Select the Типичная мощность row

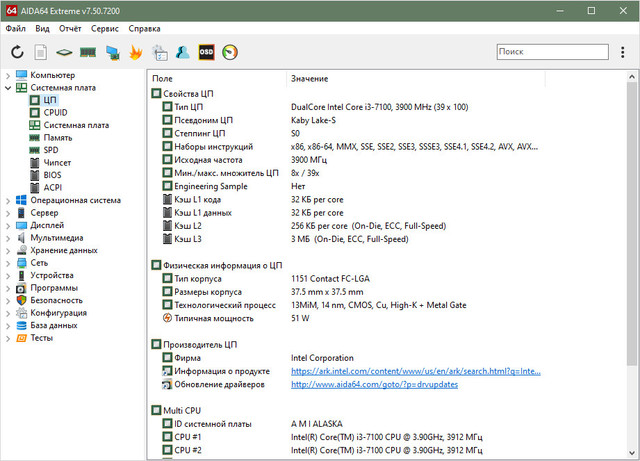pos(236,318)
